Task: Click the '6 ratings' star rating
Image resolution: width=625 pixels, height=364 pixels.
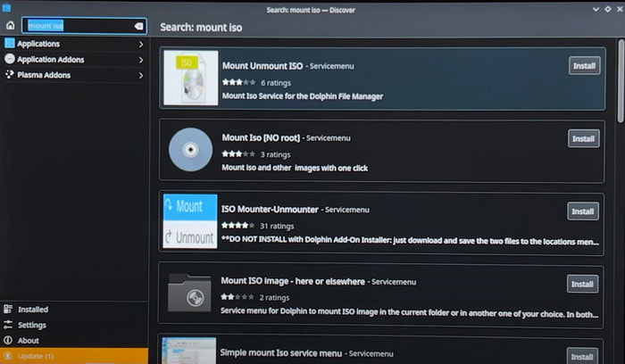Action: tap(238, 82)
